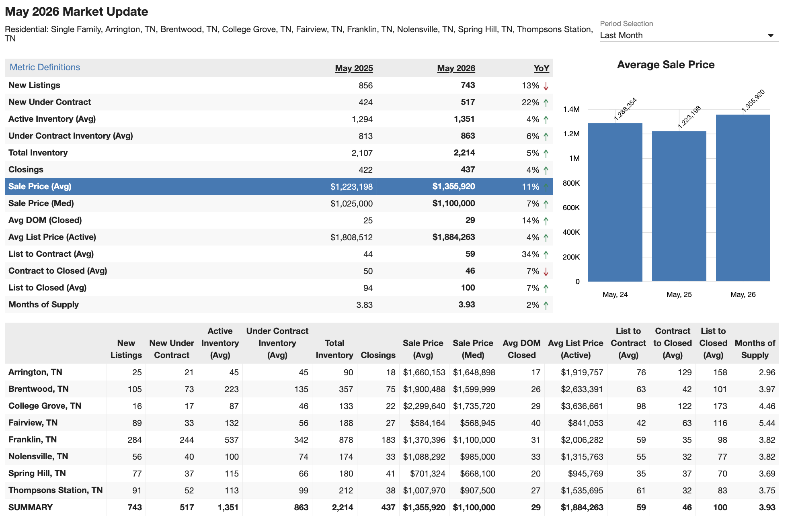The image size is (796, 532).
Task: Click the May, 24 bar in Average Sale Price
Action: [615, 202]
